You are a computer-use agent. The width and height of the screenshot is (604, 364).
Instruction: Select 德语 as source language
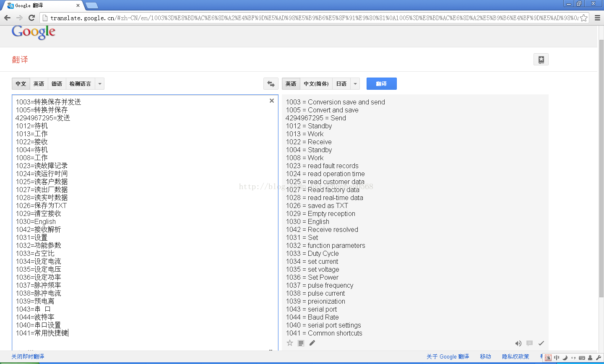click(57, 84)
